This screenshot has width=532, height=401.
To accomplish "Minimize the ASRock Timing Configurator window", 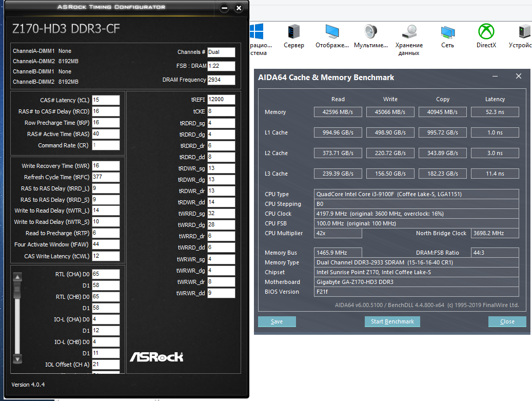I will tap(224, 8).
